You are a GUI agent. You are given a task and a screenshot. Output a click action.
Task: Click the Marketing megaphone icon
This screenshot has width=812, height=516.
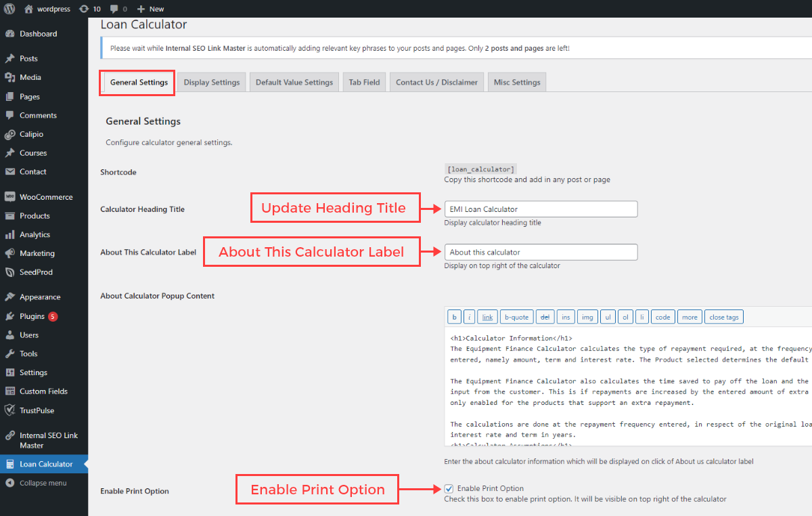(x=9, y=253)
